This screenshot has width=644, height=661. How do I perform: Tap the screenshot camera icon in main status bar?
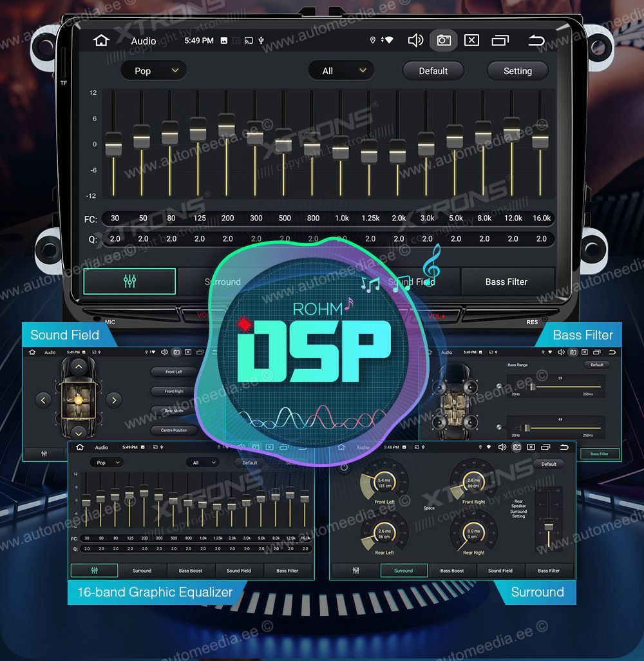coord(443,41)
